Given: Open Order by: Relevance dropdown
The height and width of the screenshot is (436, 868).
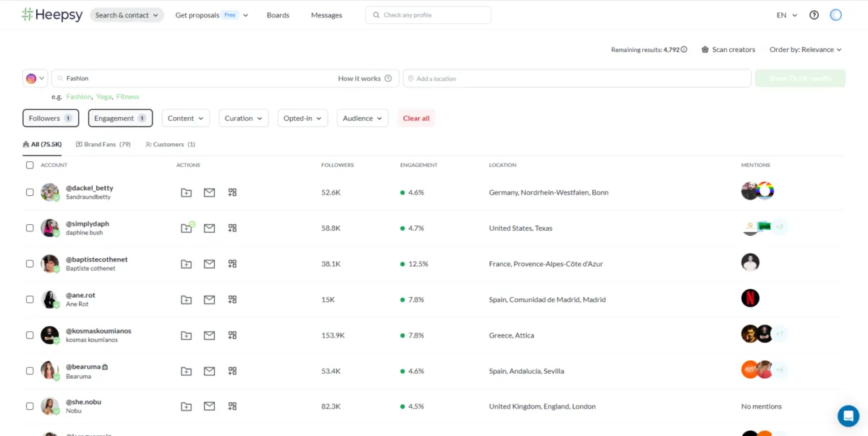Looking at the screenshot, I should coord(806,50).
